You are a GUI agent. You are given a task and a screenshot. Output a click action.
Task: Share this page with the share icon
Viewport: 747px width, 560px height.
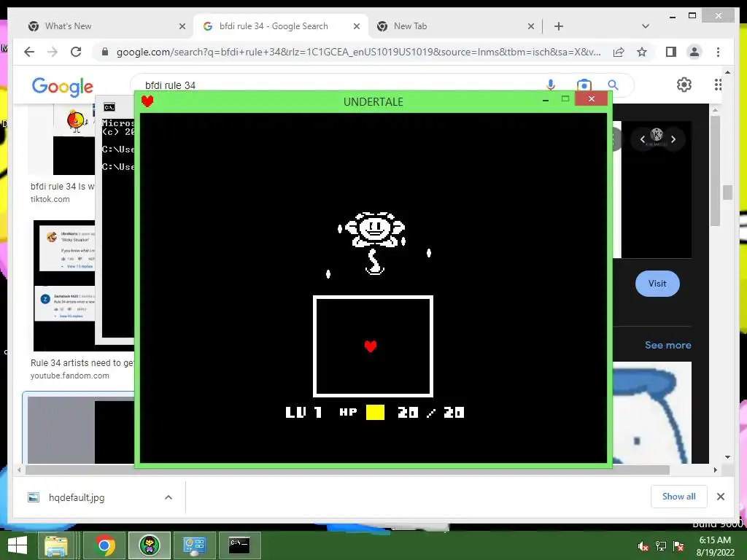619,52
